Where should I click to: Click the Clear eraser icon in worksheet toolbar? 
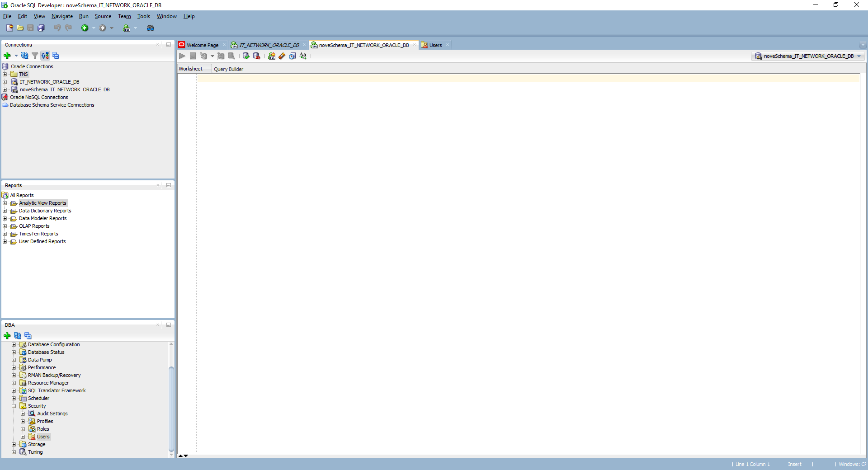coord(282,56)
